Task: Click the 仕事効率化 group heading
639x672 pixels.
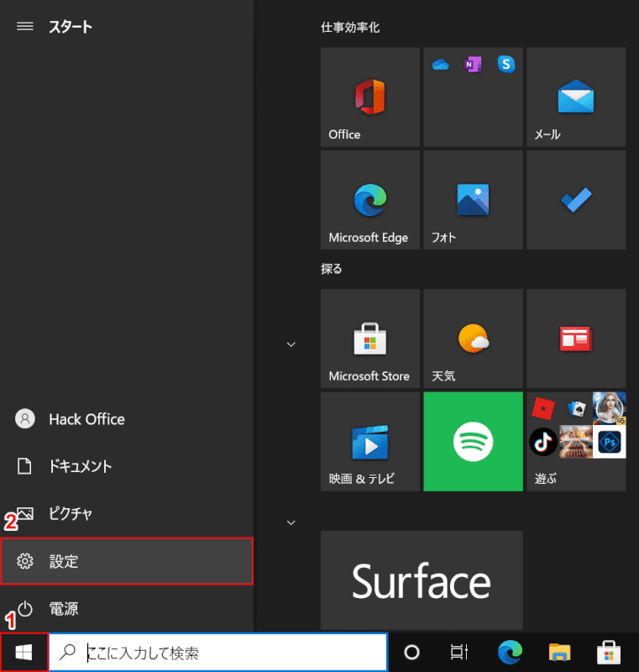Action: coord(350,28)
